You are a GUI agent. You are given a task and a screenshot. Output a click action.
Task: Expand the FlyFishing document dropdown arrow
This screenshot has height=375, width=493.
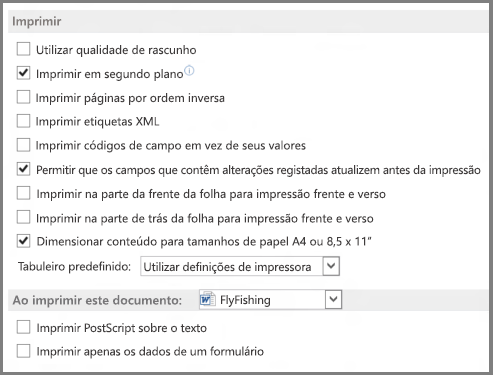tap(333, 299)
